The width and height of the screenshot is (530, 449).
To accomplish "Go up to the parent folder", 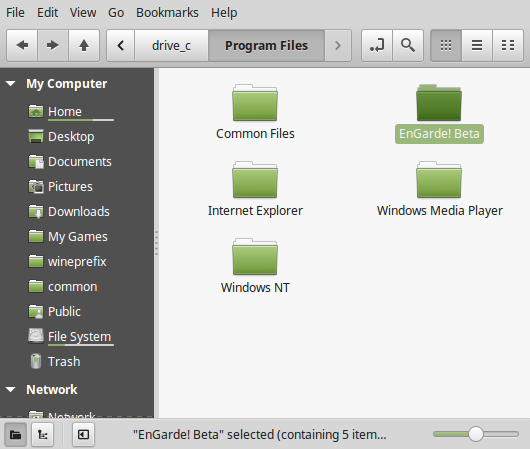I will (84, 45).
